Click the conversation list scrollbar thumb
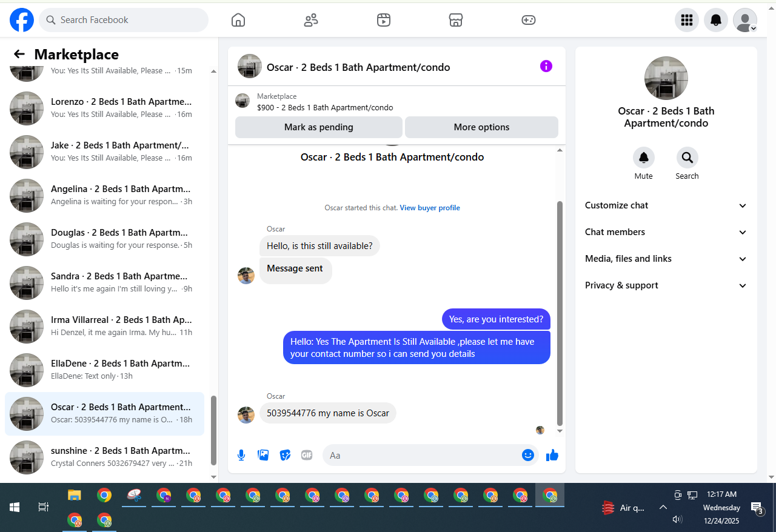This screenshot has width=776, height=532. (x=213, y=430)
